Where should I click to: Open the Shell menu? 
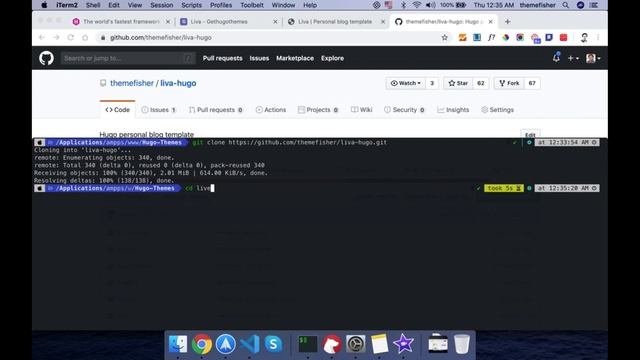(93, 5)
